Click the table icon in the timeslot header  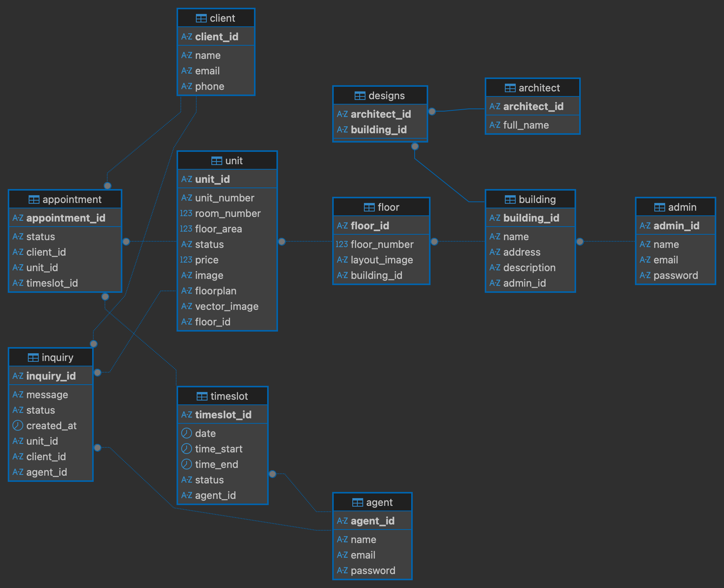click(202, 396)
